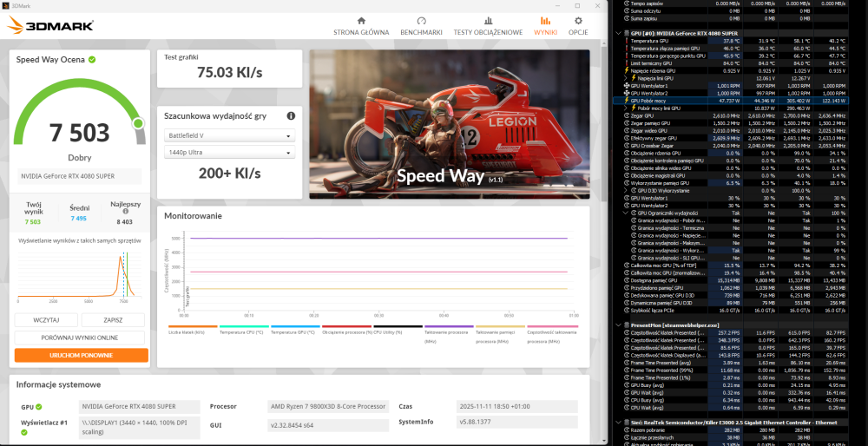Open the Benchmarki gauge icon
This screenshot has height=446, width=868.
[421, 21]
